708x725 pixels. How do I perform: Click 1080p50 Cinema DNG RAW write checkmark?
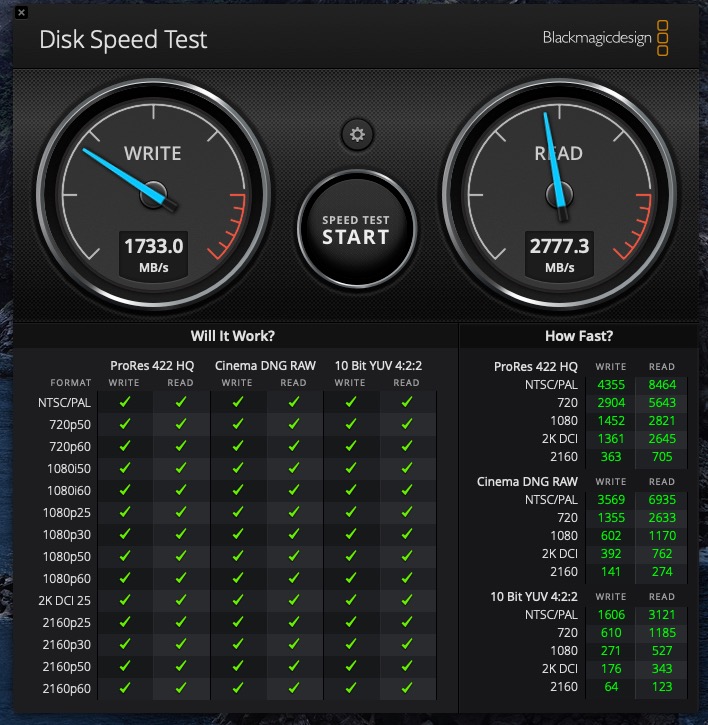238,556
